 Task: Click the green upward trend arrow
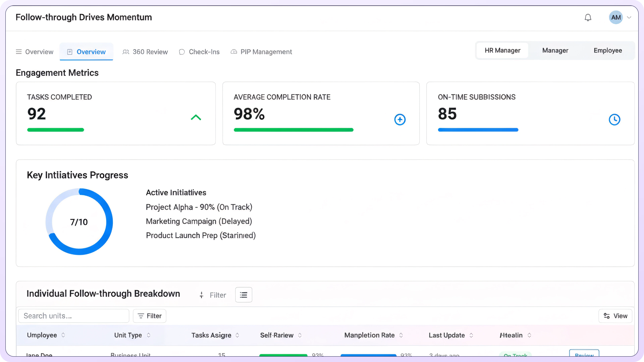pyautogui.click(x=196, y=117)
